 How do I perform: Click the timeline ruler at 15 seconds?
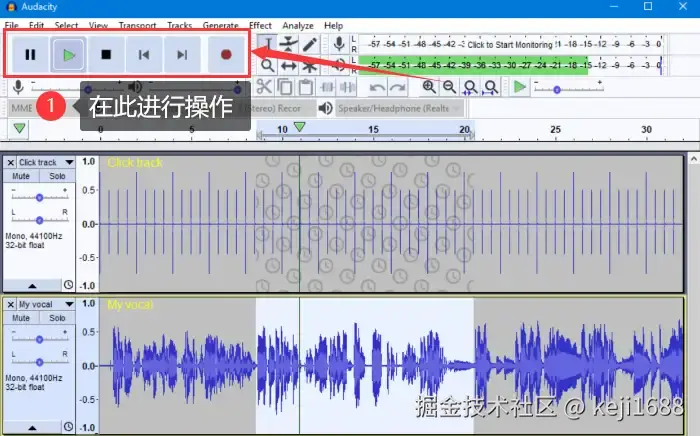[373, 130]
